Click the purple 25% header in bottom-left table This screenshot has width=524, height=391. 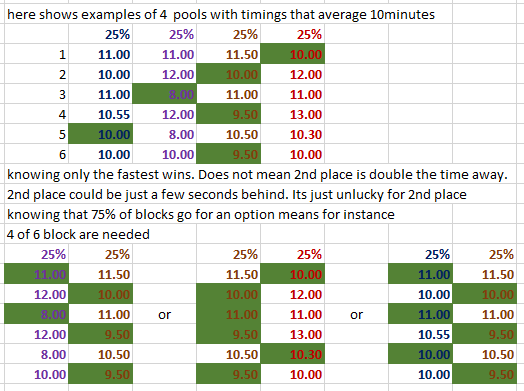click(36, 254)
